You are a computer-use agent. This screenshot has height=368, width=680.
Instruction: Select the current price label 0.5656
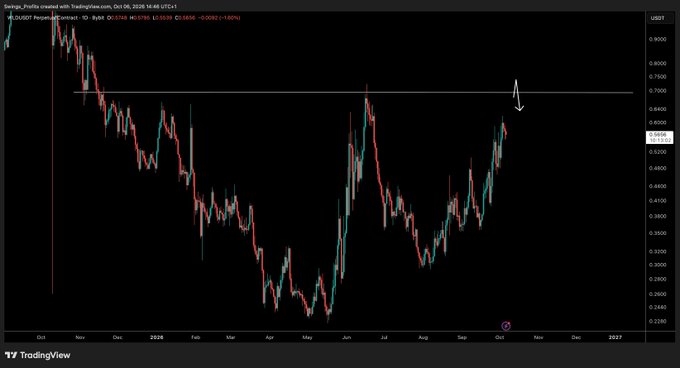click(660, 137)
